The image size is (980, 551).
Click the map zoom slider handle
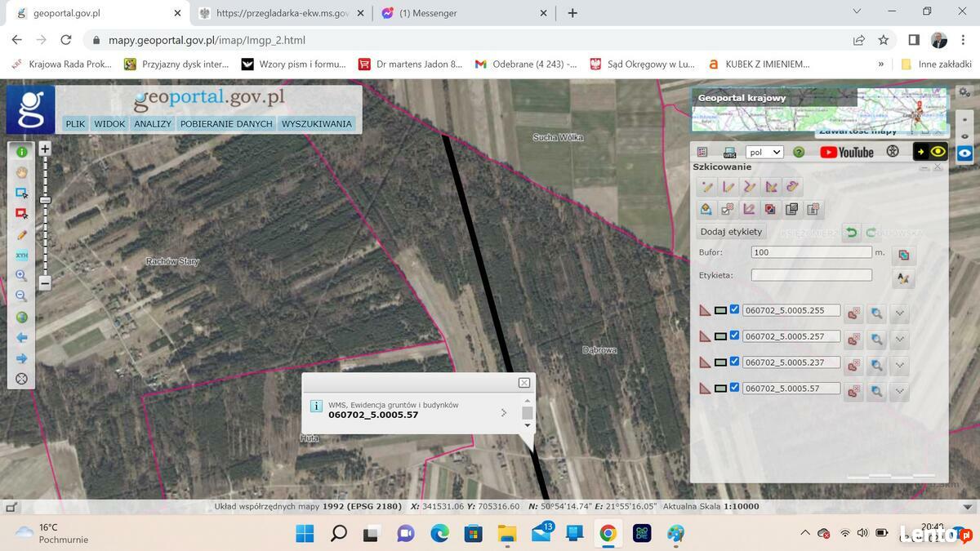(x=46, y=200)
